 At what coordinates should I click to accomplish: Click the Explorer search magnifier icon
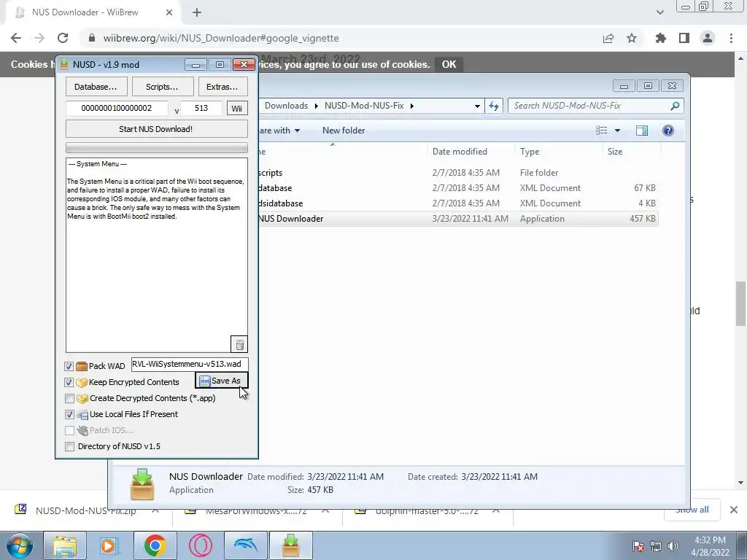click(675, 106)
